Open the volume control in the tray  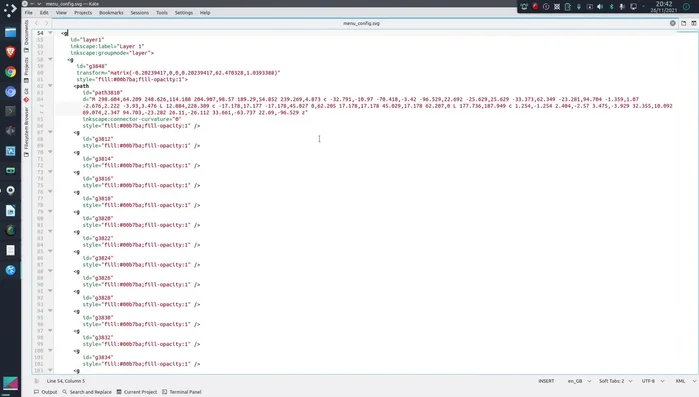click(600, 7)
